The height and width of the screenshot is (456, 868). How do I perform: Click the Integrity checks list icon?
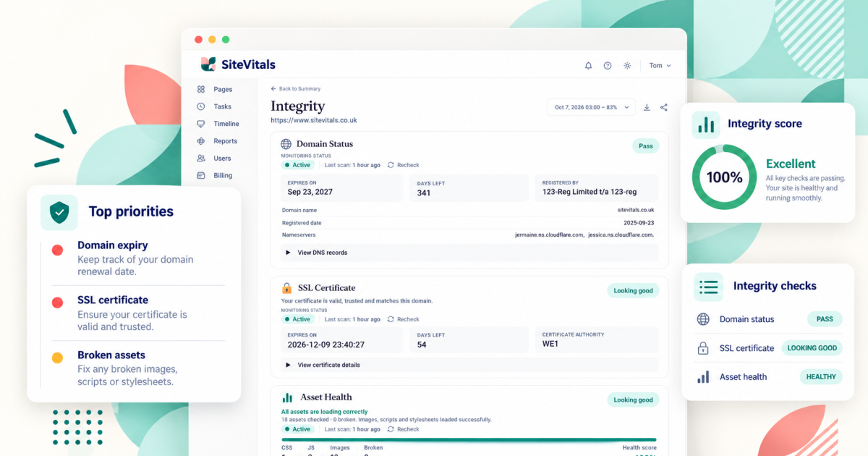tap(709, 287)
